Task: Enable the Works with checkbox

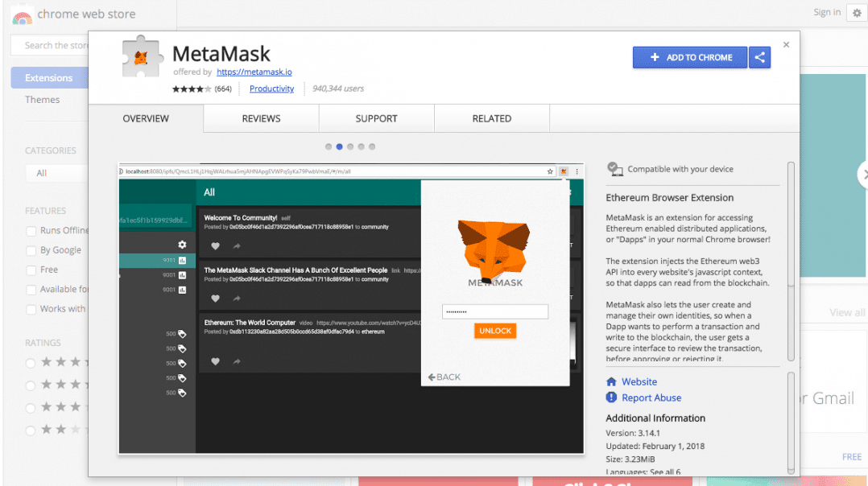Action: [x=31, y=310]
